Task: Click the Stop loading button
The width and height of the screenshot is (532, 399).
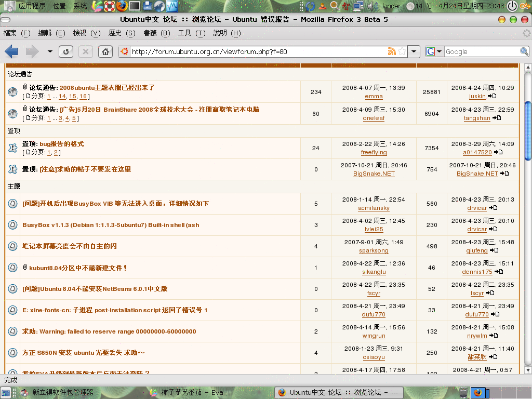Action: click(86, 51)
